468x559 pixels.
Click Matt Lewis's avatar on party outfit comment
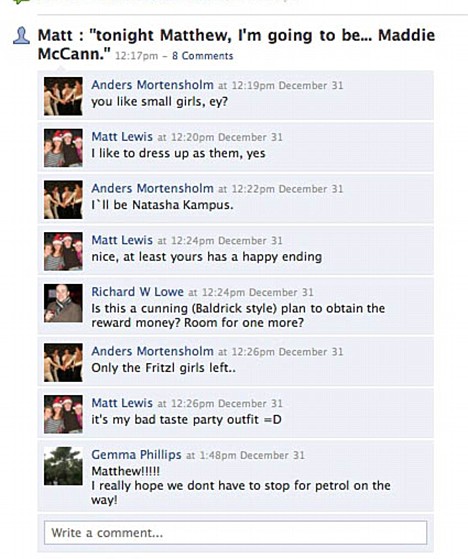[63, 414]
